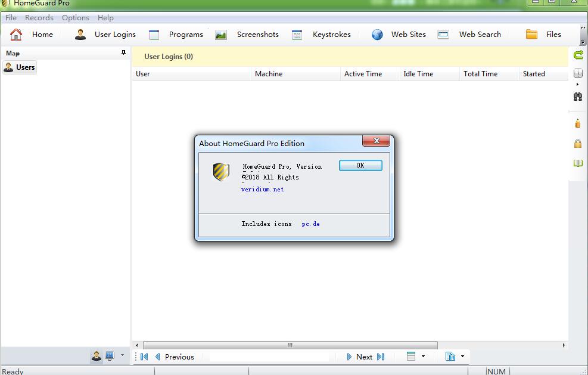This screenshot has height=375, width=588.
Task: Click the Home house icon
Action: [15, 35]
